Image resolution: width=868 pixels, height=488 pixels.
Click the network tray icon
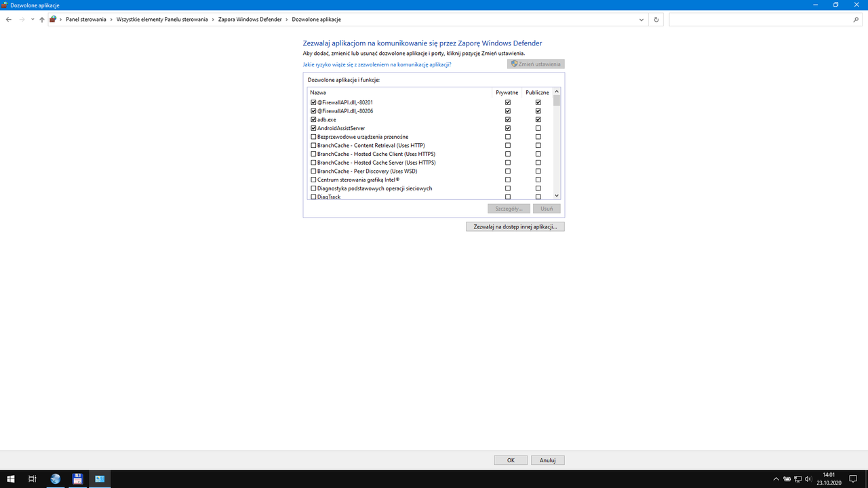point(797,479)
